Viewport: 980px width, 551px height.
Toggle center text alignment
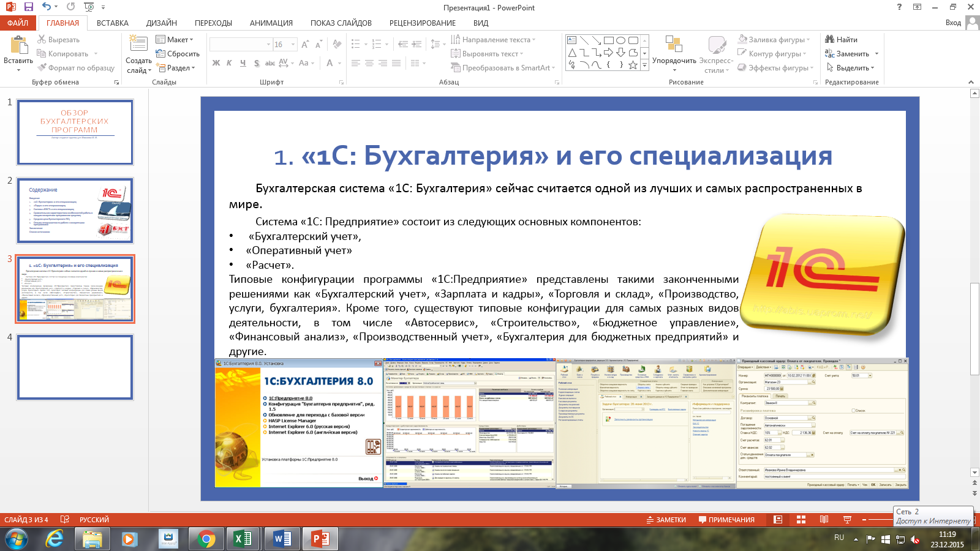(x=369, y=62)
